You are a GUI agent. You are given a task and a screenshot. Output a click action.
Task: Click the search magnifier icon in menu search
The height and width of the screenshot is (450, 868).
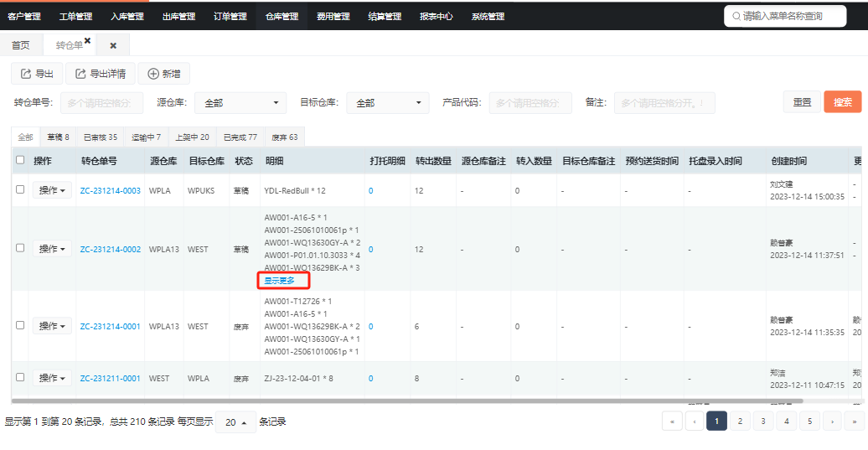[736, 16]
